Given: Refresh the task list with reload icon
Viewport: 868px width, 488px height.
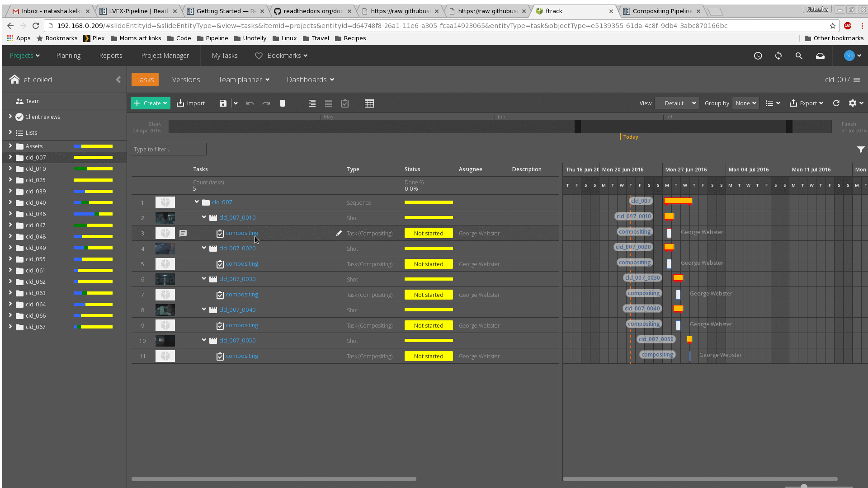Looking at the screenshot, I should click(836, 103).
